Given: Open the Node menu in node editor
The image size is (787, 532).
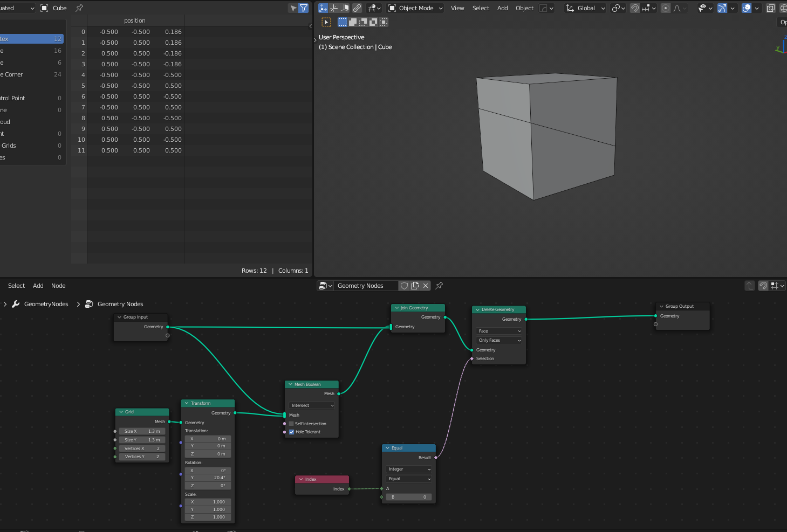Looking at the screenshot, I should coord(58,286).
